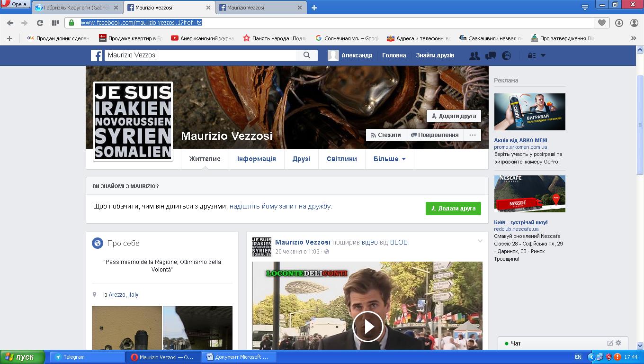644x364 pixels.
Task: Click the Facebook search magnifier icon
Action: (x=307, y=55)
